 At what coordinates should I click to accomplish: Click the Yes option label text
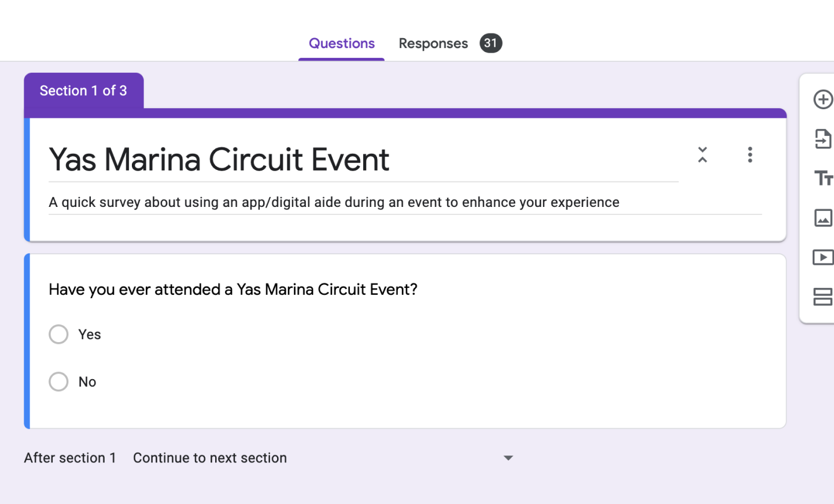coord(90,334)
